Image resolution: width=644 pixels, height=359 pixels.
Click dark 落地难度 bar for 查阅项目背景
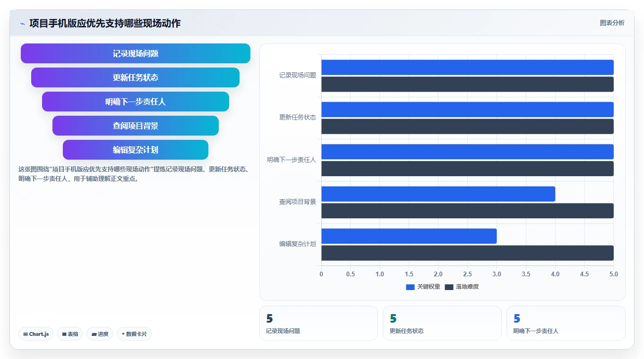467,211
